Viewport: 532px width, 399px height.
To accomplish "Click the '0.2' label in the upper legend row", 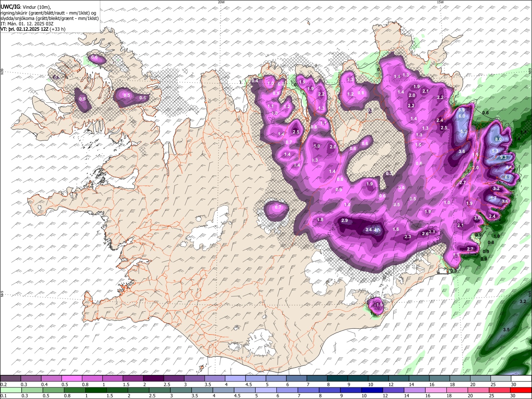I will 3,384.
